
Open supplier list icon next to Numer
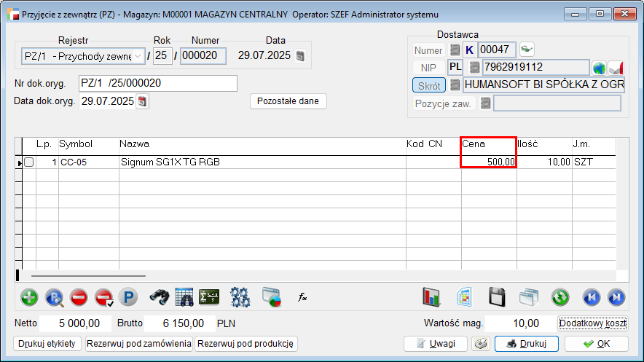click(455, 50)
